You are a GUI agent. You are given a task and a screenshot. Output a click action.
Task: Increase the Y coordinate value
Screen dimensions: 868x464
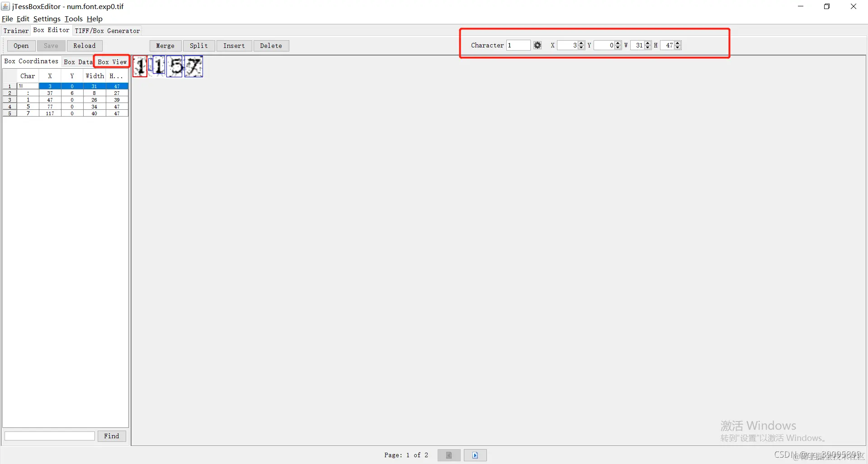pyautogui.click(x=618, y=43)
